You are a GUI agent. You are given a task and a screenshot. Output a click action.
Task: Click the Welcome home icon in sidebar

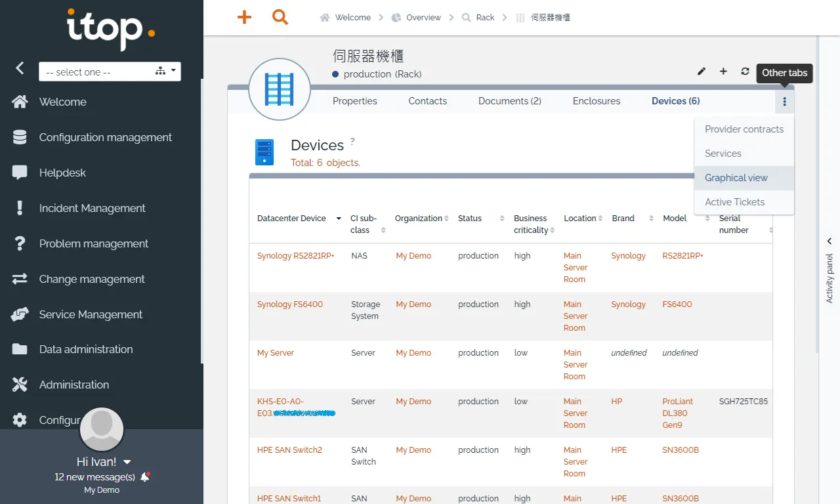coord(20,102)
